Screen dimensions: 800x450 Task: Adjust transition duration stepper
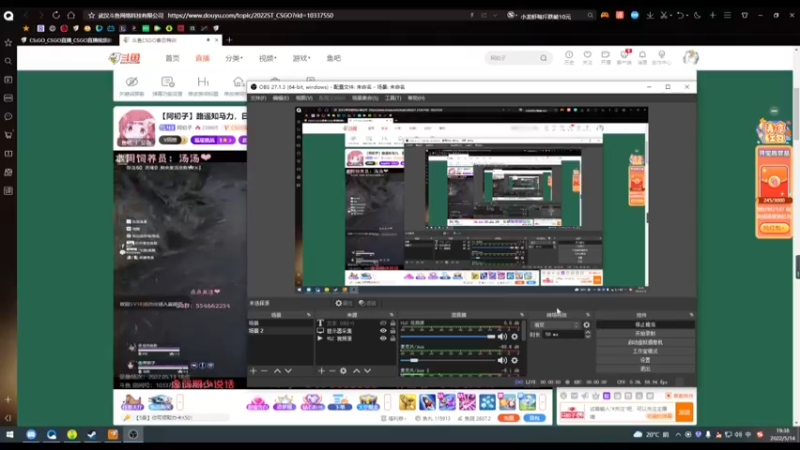coord(588,334)
